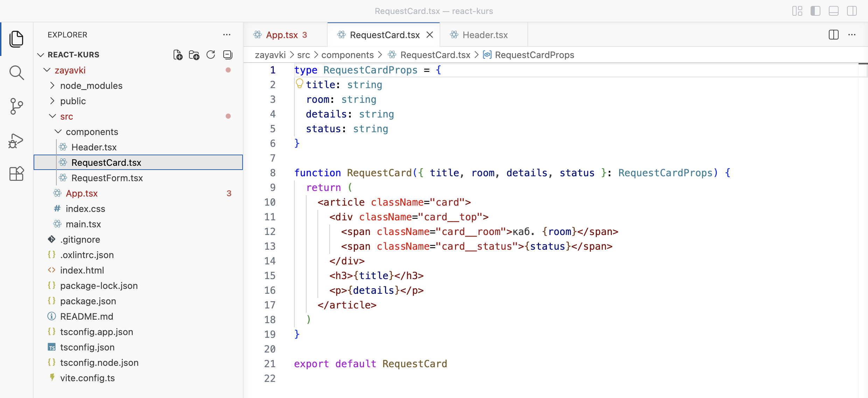868x398 pixels.
Task: Refresh the Explorer file tree
Action: (x=211, y=55)
